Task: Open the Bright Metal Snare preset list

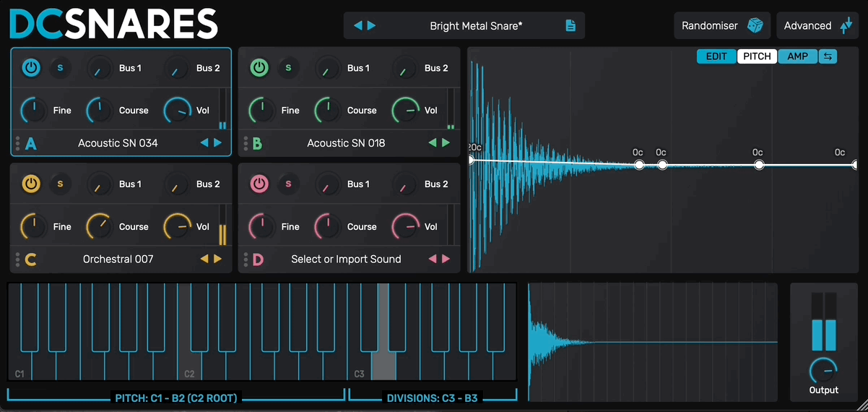Action: tap(476, 26)
